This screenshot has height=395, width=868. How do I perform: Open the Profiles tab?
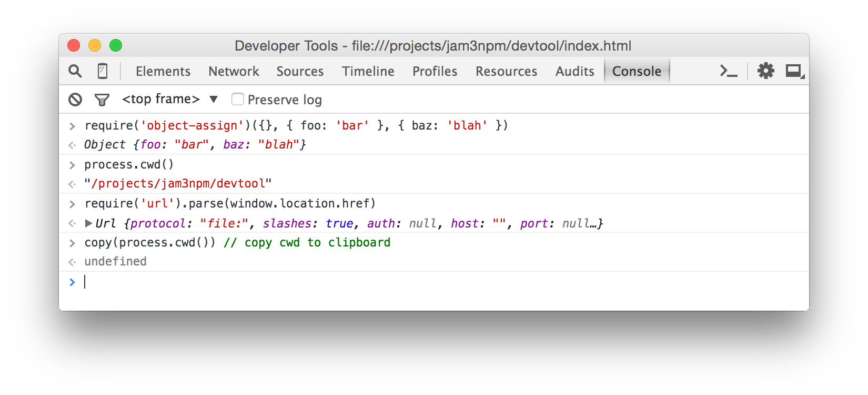pyautogui.click(x=435, y=71)
